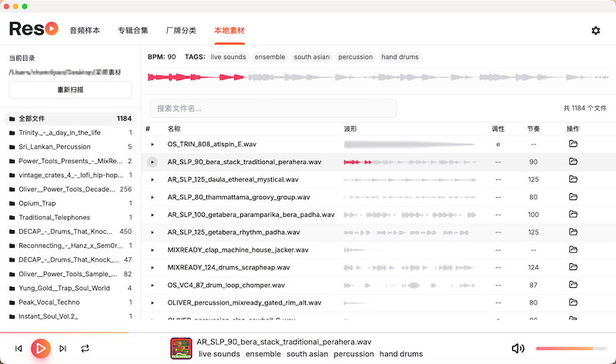Click the album thumbnail in the player bar
The width and height of the screenshot is (616, 364).
click(181, 349)
